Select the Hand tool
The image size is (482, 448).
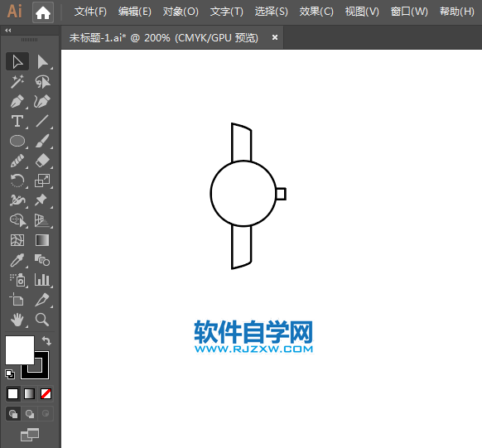(17, 320)
